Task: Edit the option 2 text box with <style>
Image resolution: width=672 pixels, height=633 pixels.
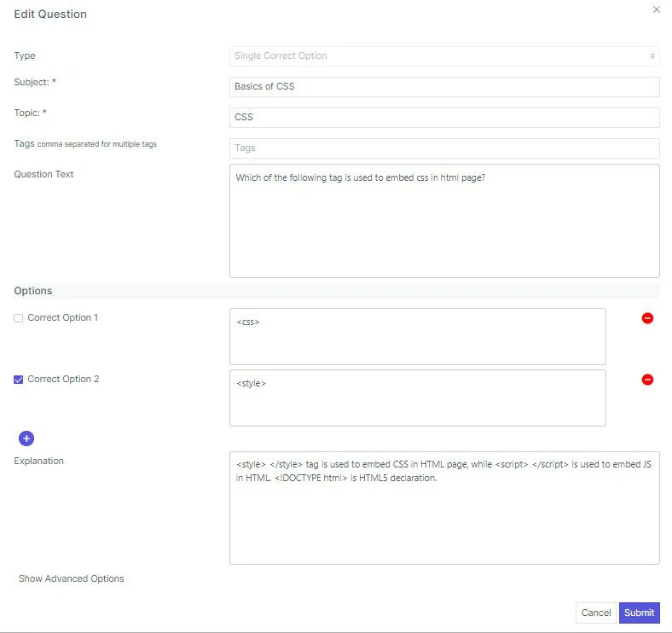Action: point(417,398)
